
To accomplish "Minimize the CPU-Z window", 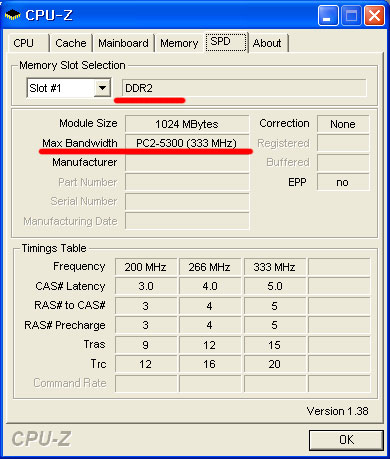I will (328, 15).
